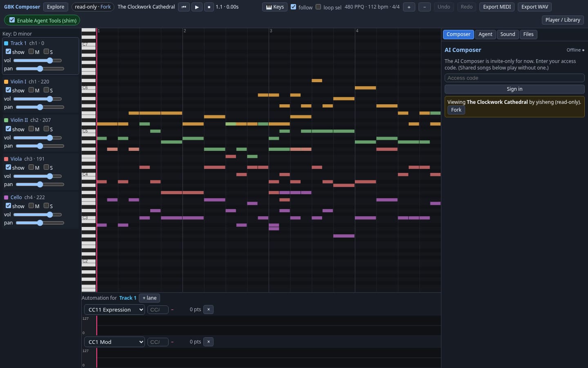Toggle the follow checkbox
The height and width of the screenshot is (368, 588).
pyautogui.click(x=293, y=7)
